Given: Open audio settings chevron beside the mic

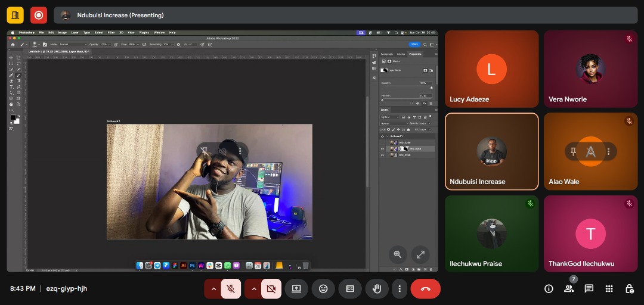Looking at the screenshot, I should 213,288.
